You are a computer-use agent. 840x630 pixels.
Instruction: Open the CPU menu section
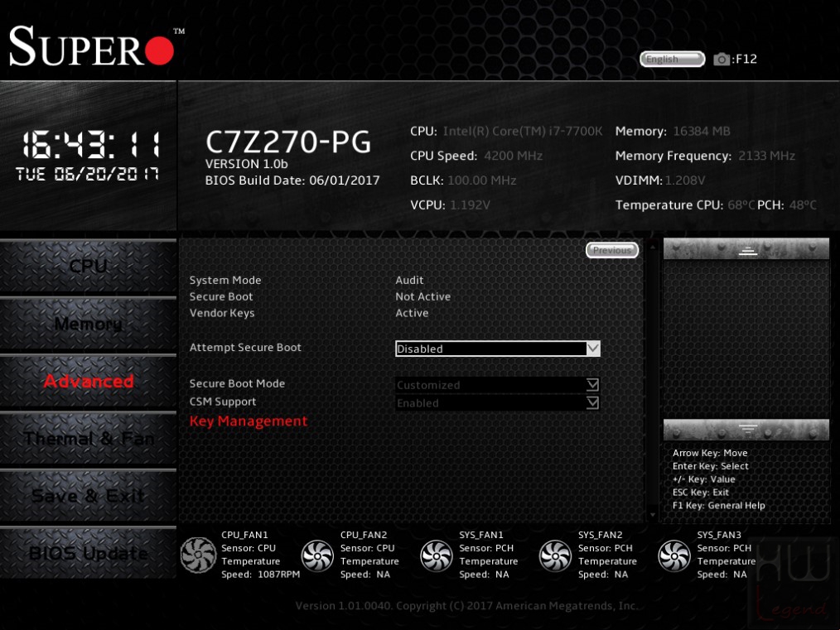89,266
